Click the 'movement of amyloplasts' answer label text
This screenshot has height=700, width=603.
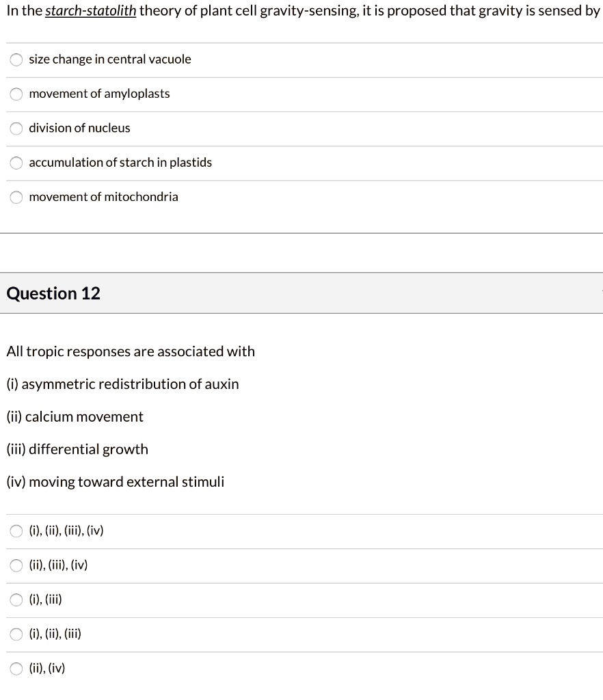99,94
